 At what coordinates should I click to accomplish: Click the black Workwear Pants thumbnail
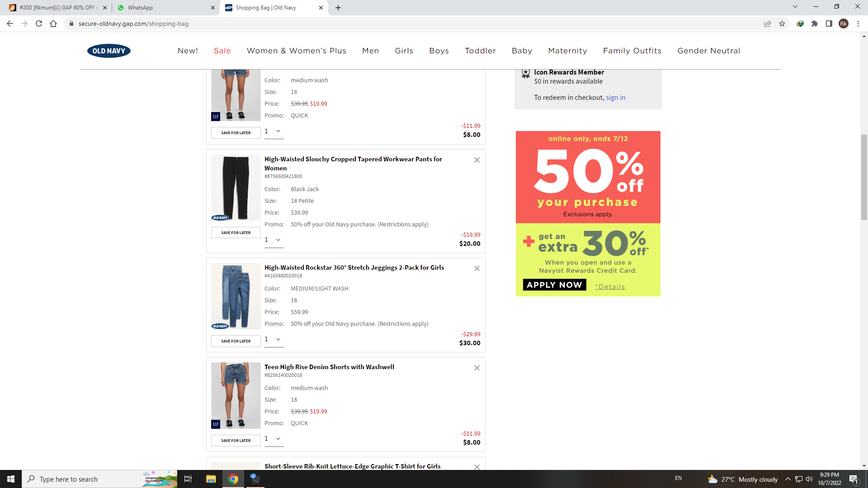click(x=236, y=188)
